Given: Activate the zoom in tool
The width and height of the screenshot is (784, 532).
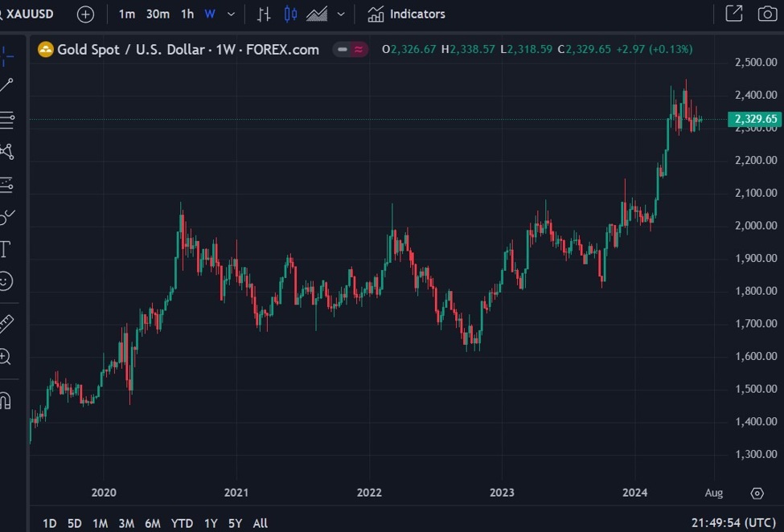Looking at the screenshot, I should tap(6, 357).
